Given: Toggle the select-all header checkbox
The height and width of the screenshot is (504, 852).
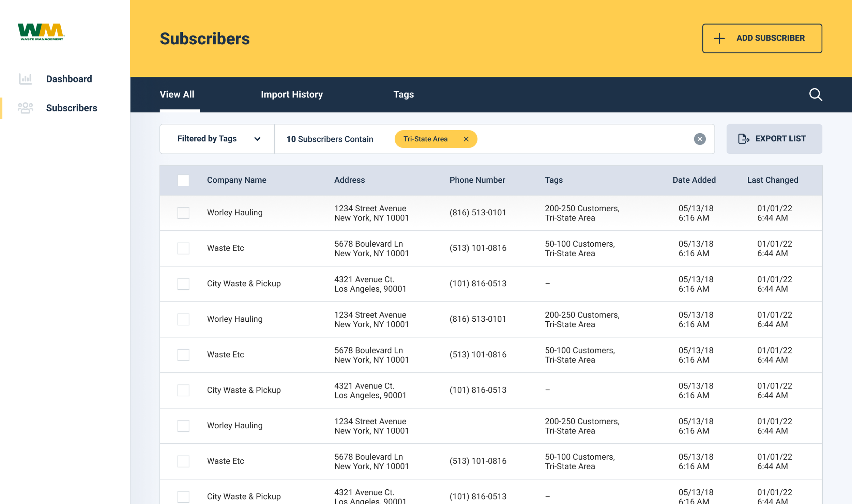Looking at the screenshot, I should click(183, 180).
